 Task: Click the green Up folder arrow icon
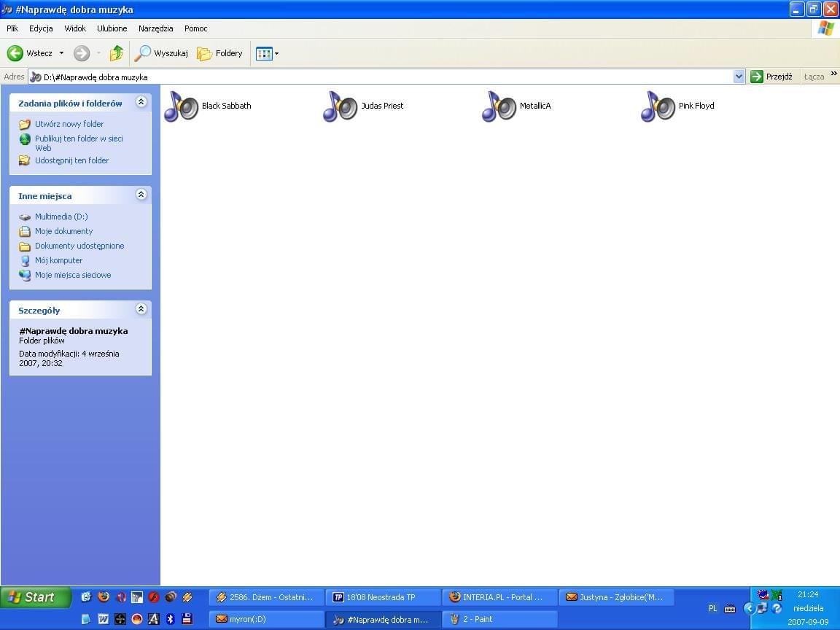tap(116, 53)
